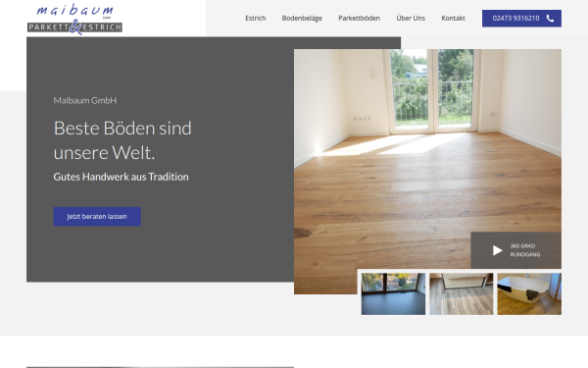
Task: Click the Jetzt beraten lassen button
Action: [97, 217]
